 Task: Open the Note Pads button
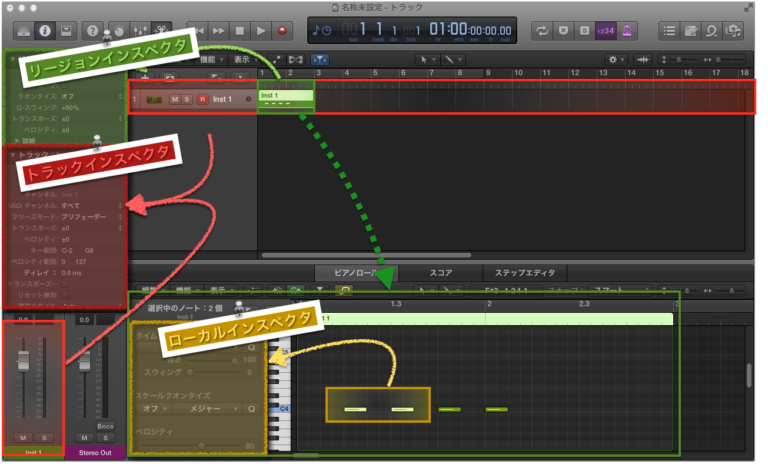coord(690,31)
